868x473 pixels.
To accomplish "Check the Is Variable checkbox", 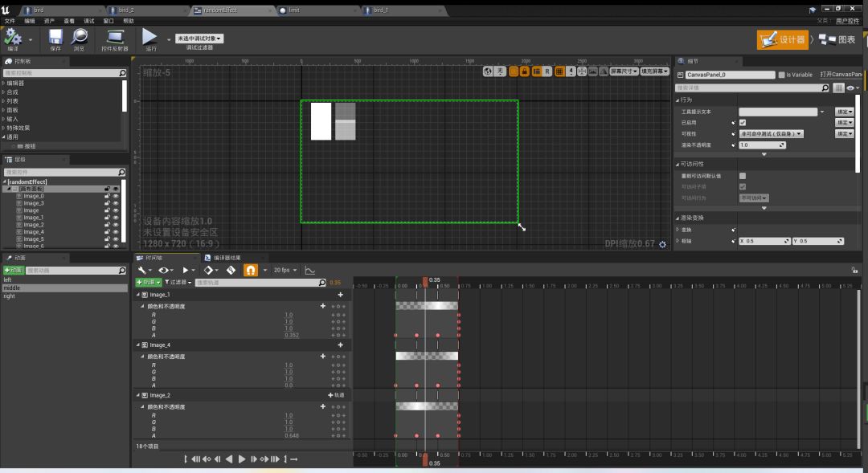I will pos(781,75).
